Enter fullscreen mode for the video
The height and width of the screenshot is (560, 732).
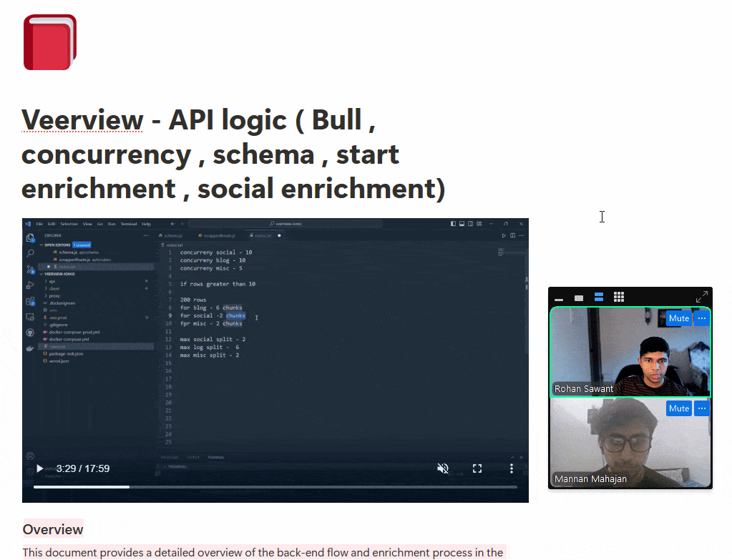477,468
